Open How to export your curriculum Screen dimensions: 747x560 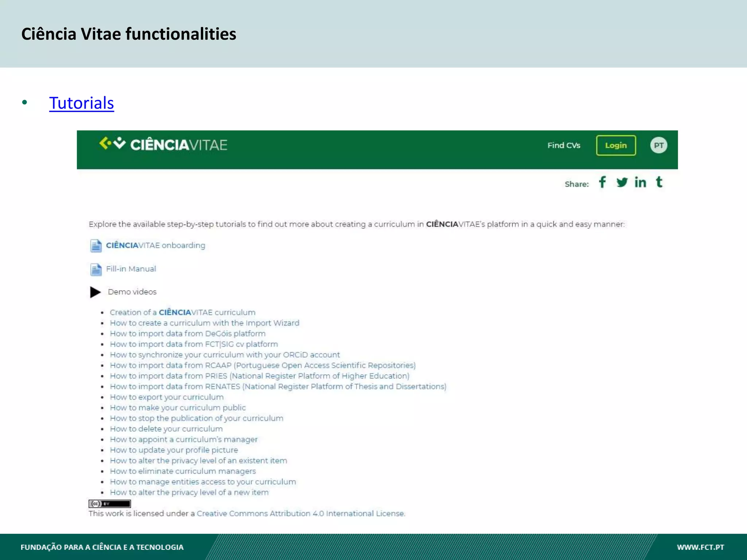tap(167, 397)
